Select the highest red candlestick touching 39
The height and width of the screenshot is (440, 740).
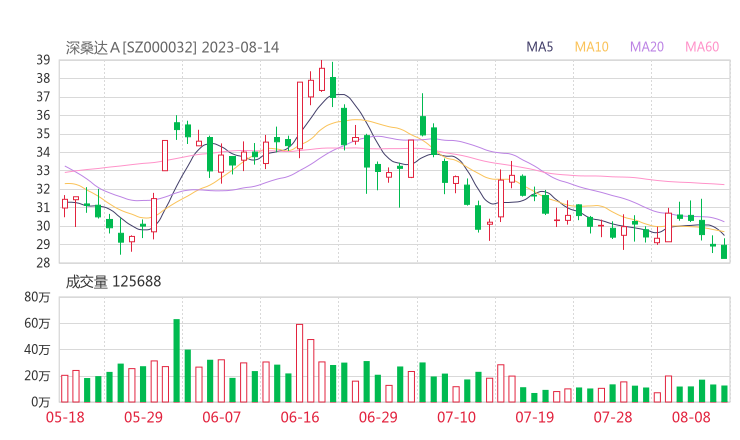click(x=322, y=76)
